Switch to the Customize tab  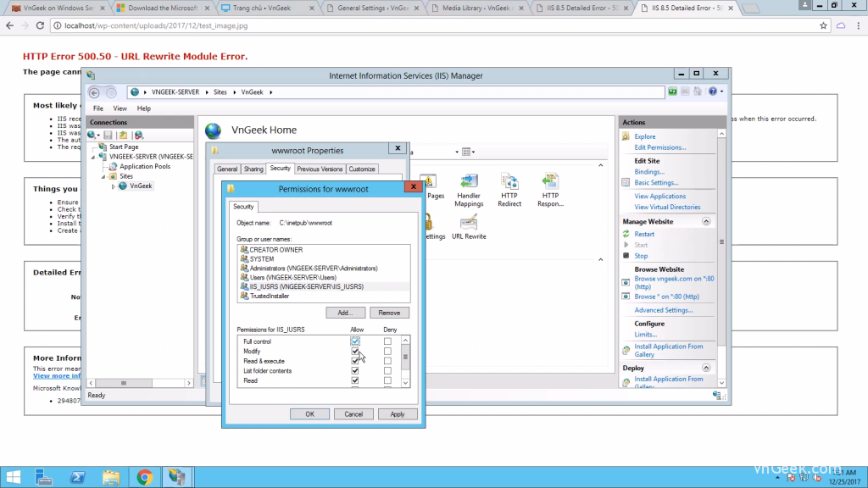pyautogui.click(x=362, y=169)
